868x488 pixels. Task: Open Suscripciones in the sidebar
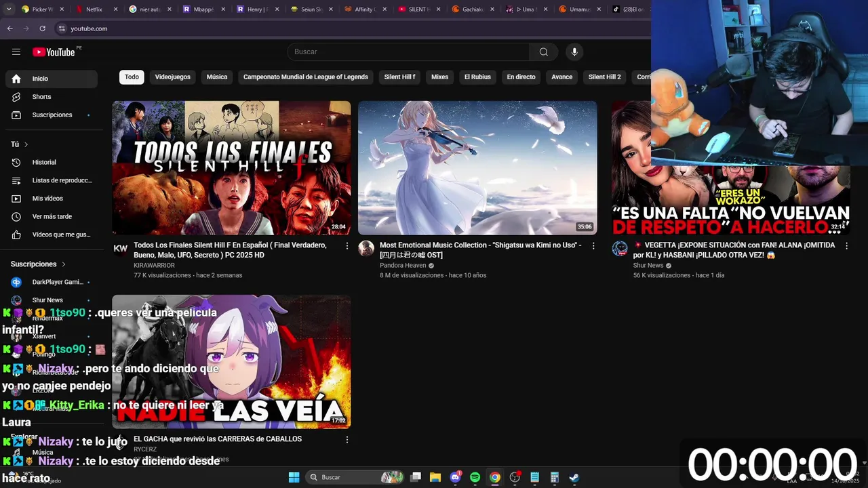[x=52, y=115]
